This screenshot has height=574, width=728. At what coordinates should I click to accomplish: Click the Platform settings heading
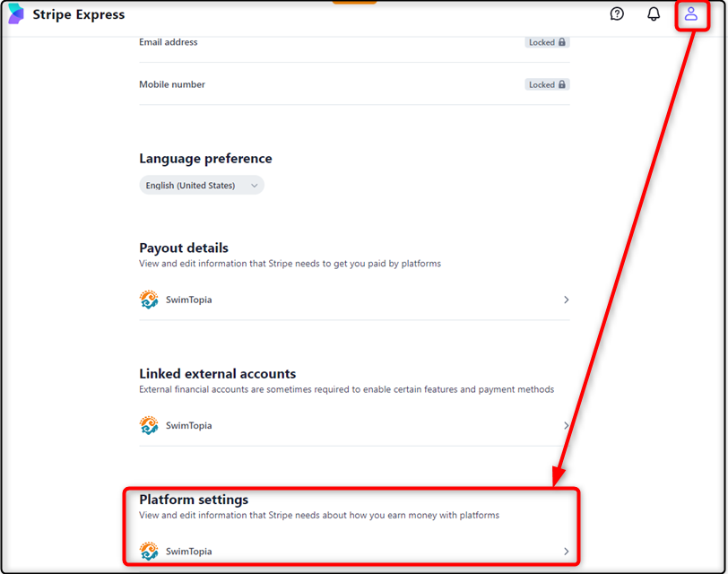194,500
